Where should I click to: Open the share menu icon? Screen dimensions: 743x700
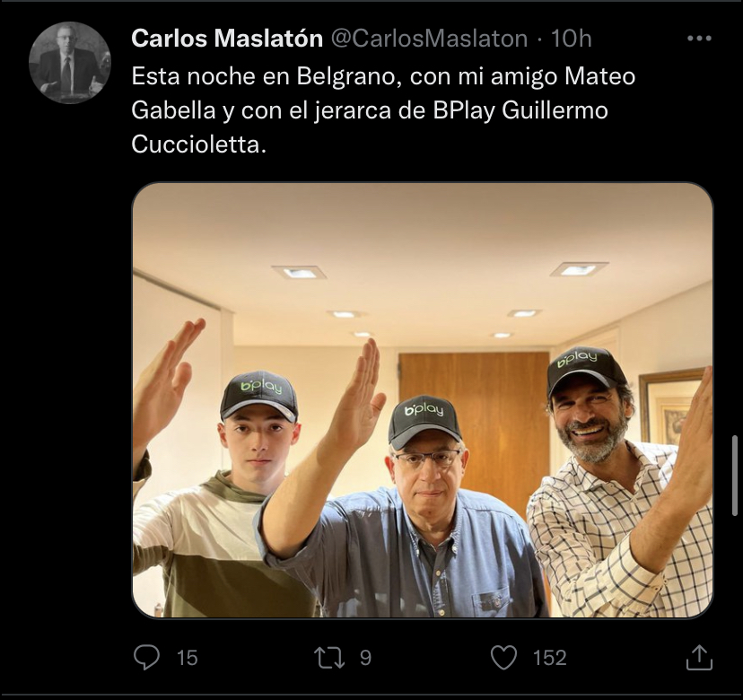698,658
